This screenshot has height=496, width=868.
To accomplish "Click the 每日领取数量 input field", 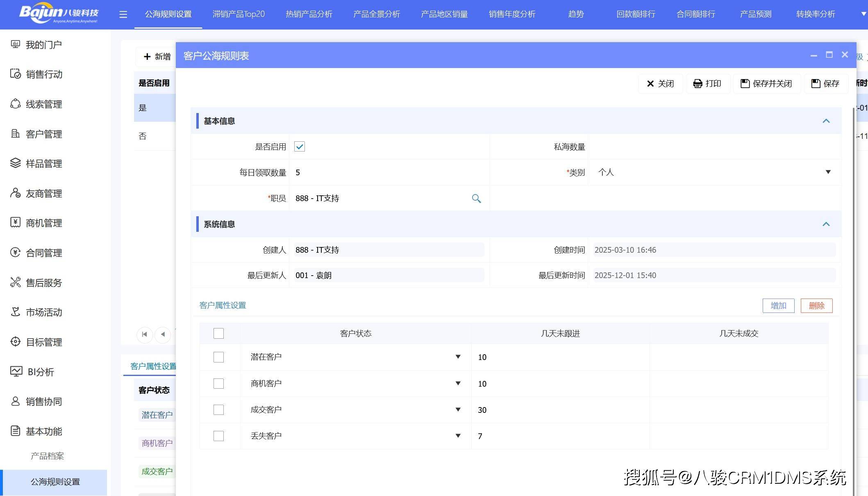I will (389, 172).
